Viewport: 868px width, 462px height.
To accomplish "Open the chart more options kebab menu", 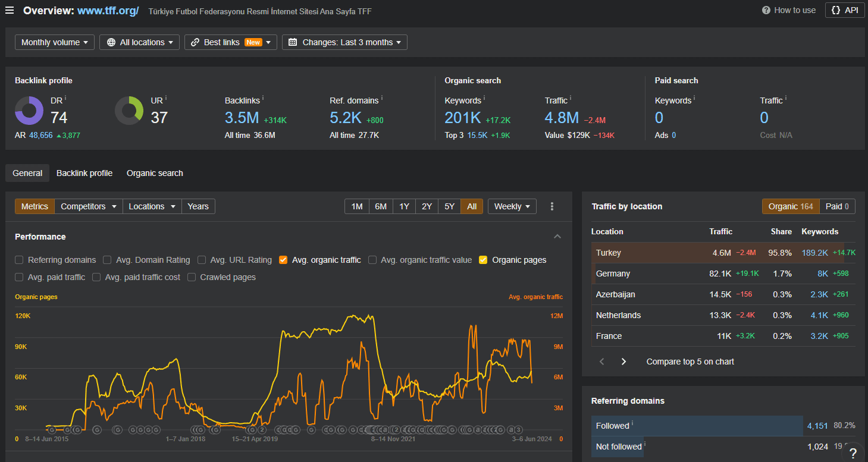I will [x=552, y=206].
